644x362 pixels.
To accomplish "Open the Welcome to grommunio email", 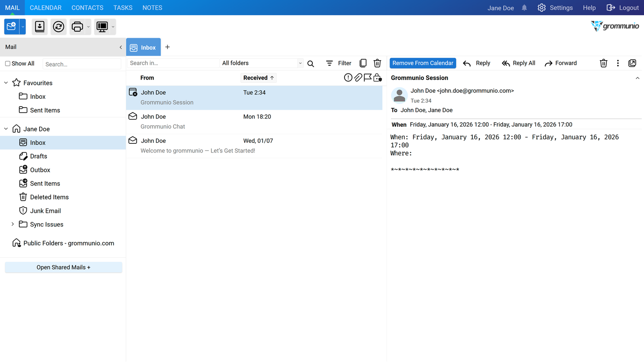I will pos(254,146).
